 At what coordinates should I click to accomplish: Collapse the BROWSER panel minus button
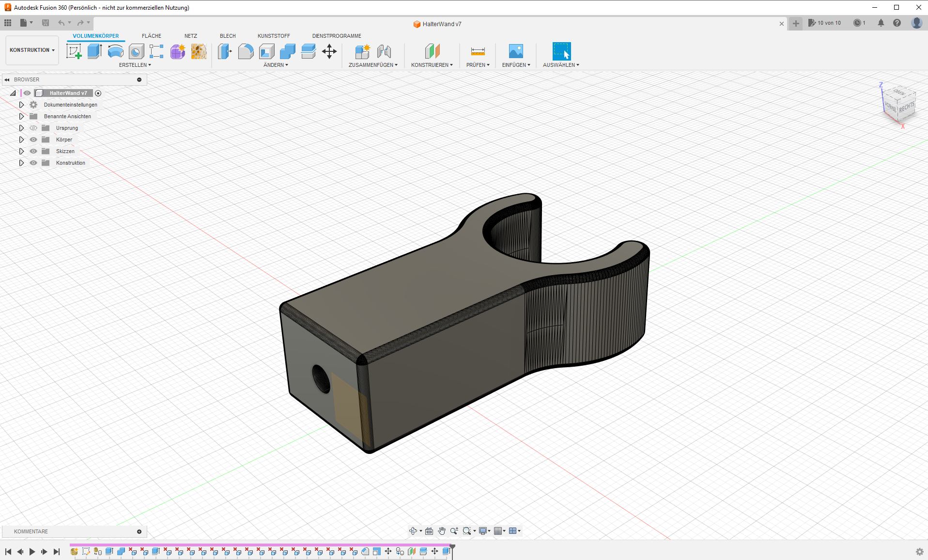pos(139,79)
